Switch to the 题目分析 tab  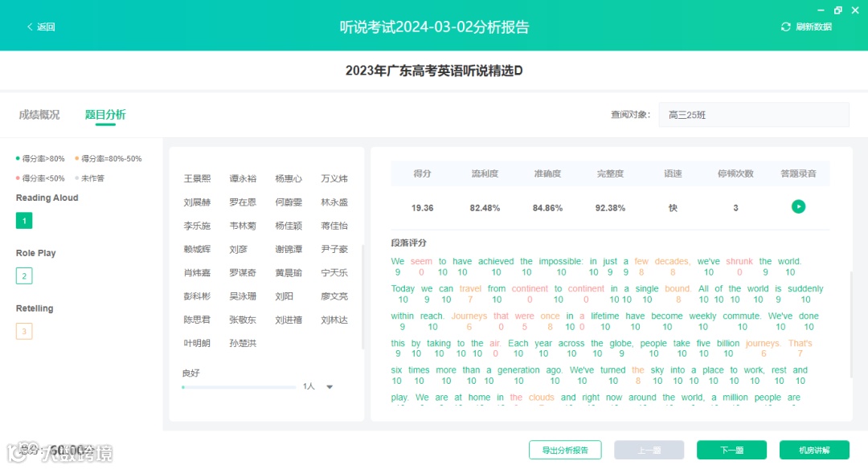coord(105,115)
